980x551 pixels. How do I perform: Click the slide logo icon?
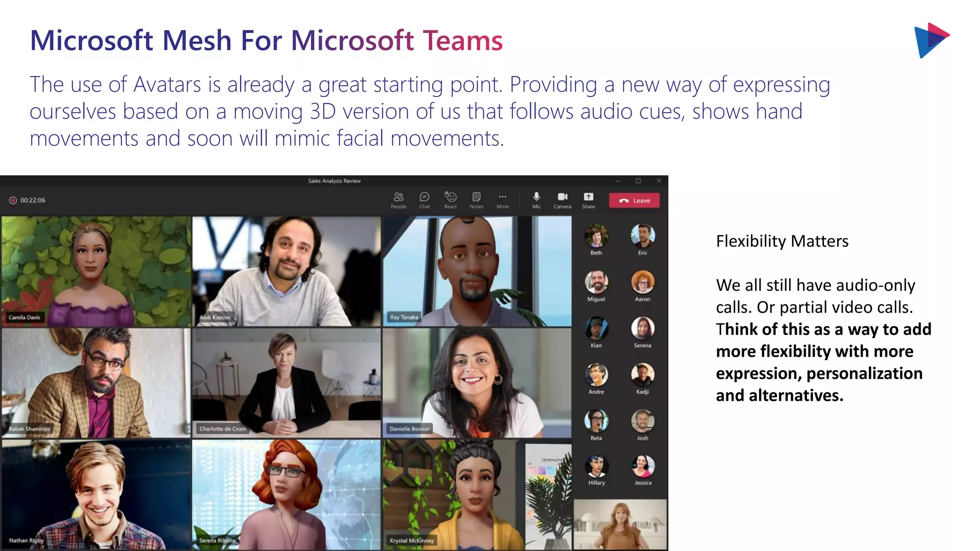coord(931,40)
